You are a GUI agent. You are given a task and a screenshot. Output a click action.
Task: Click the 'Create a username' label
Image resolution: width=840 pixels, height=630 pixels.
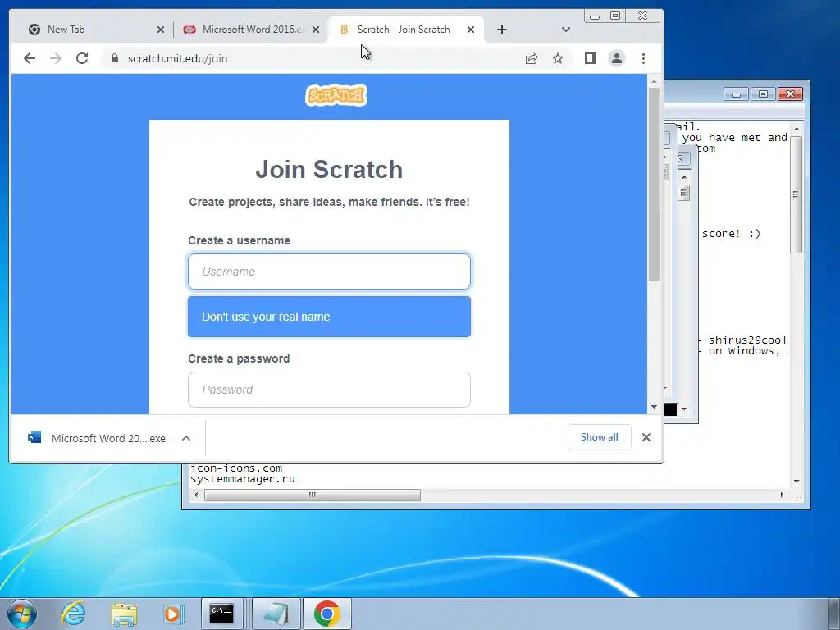239,240
